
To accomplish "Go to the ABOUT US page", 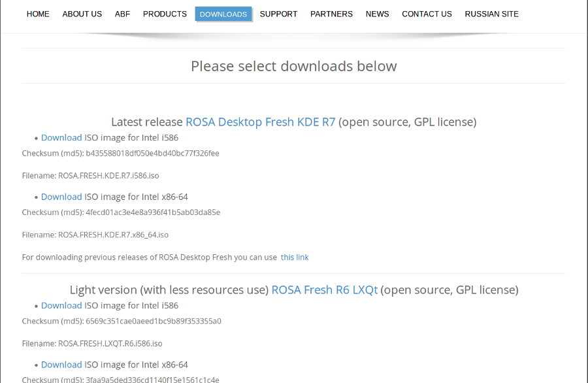I will [82, 14].
